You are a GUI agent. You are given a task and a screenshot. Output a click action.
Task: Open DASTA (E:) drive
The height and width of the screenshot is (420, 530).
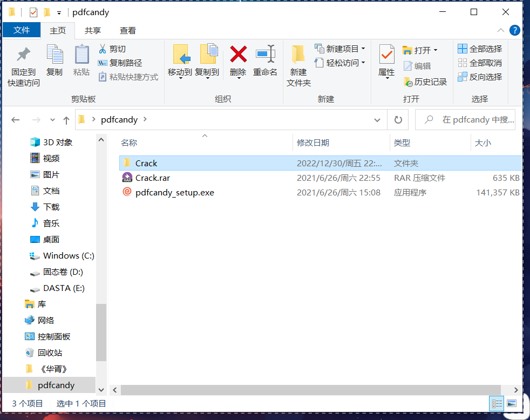pos(57,288)
